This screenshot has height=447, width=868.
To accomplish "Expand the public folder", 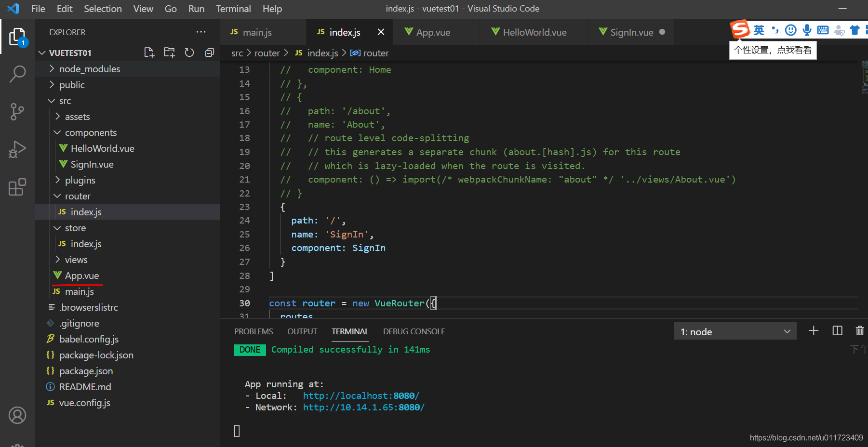I will pyautogui.click(x=52, y=85).
